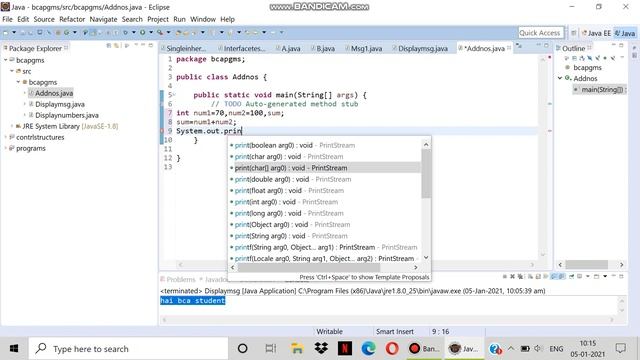Open the Open Console dropdown arrow
640x360 pixels.
click(x=605, y=277)
